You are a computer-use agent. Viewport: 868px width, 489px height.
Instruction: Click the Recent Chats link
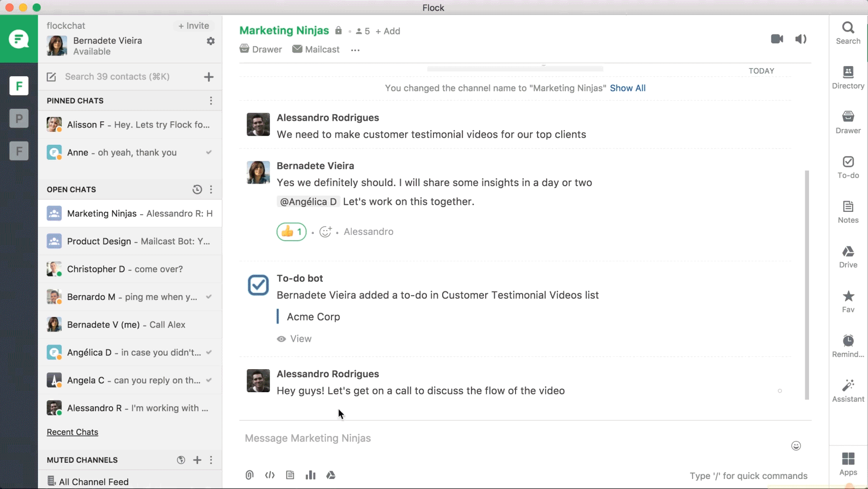[72, 432]
